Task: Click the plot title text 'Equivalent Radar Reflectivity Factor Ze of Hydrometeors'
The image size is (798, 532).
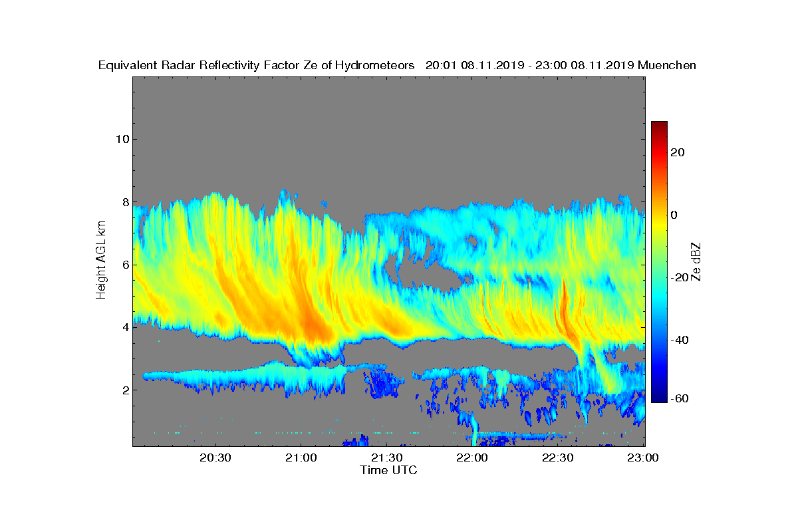Action: point(257,65)
